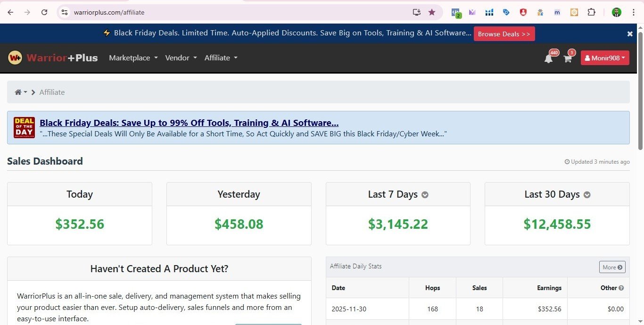Open the Vendor menu
The image size is (644, 325).
(181, 58)
